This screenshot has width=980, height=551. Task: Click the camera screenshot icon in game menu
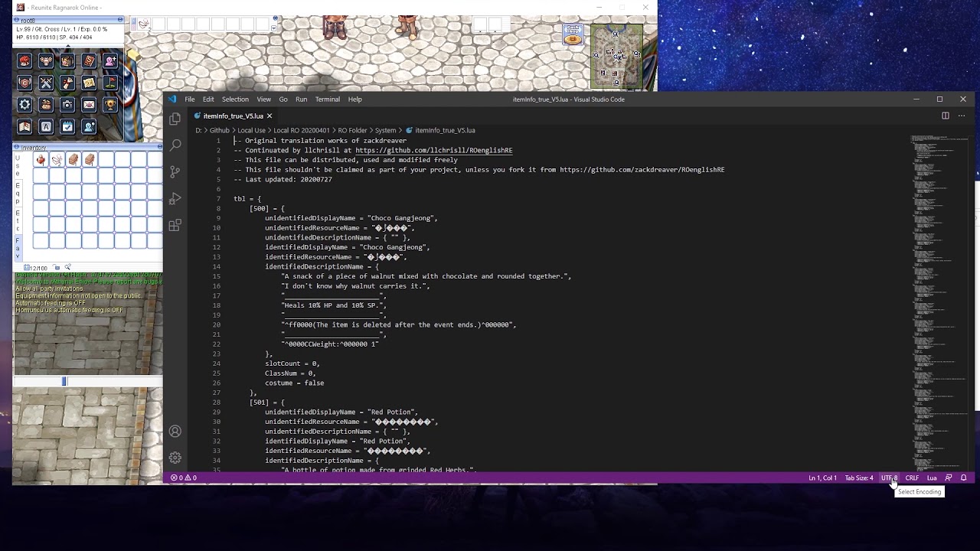[67, 105]
